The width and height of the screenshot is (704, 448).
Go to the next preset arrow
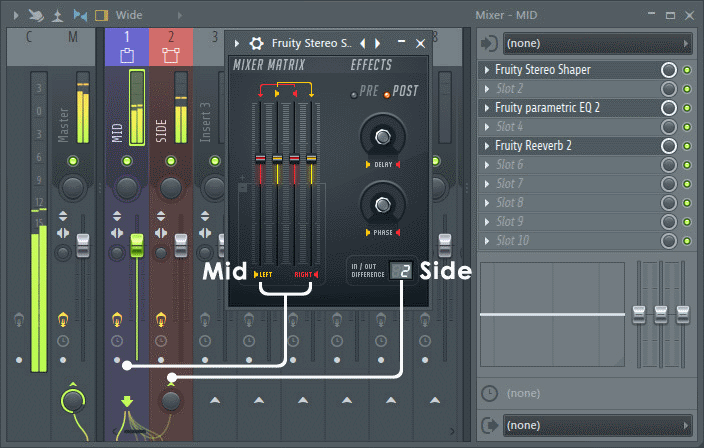(x=377, y=43)
